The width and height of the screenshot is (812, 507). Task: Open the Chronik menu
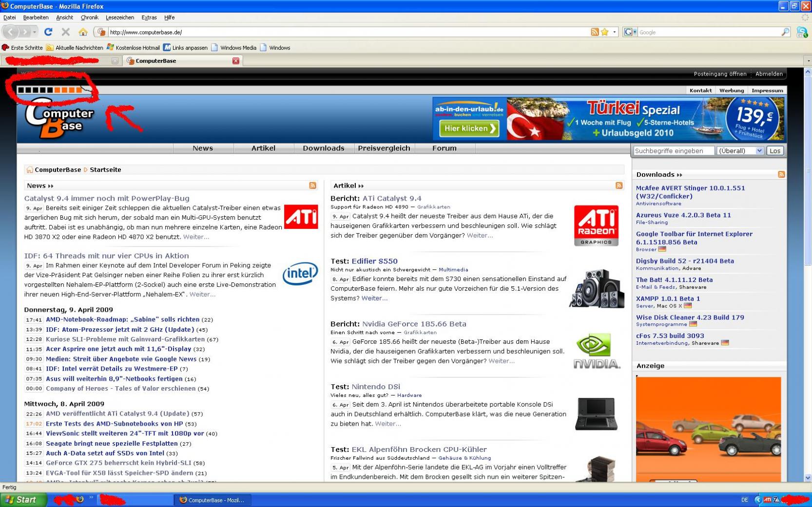click(x=89, y=18)
